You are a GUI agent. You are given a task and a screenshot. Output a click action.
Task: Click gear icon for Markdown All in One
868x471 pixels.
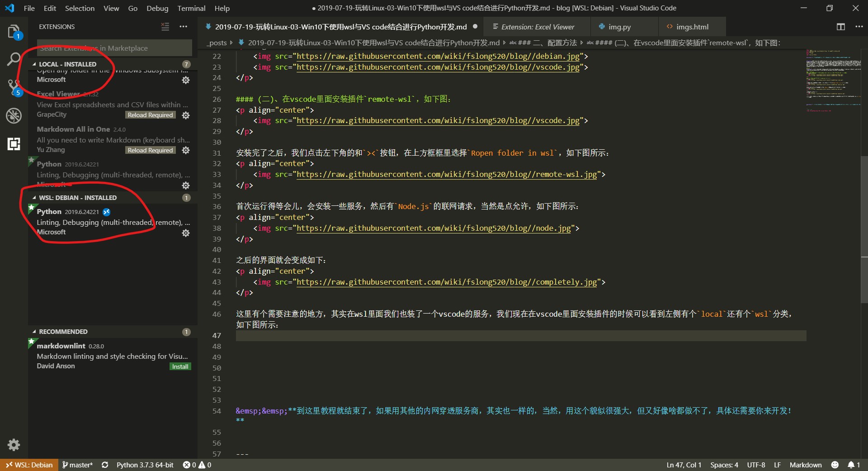click(186, 150)
